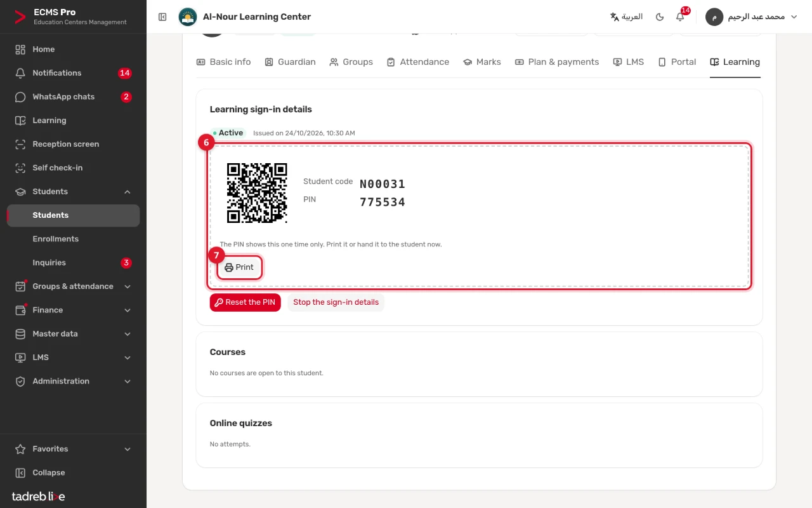
Task: Switch to Guardian tab
Action: pos(290,62)
